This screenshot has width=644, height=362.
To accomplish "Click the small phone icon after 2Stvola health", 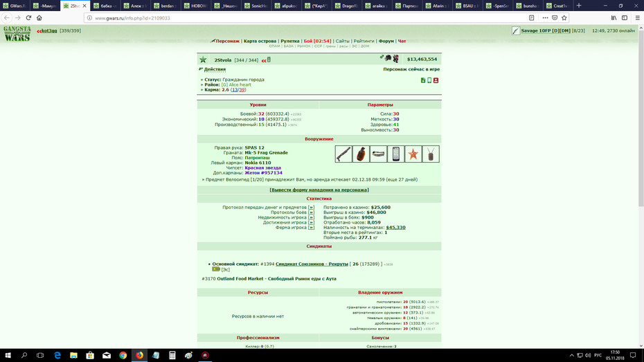I will pyautogui.click(x=269, y=60).
